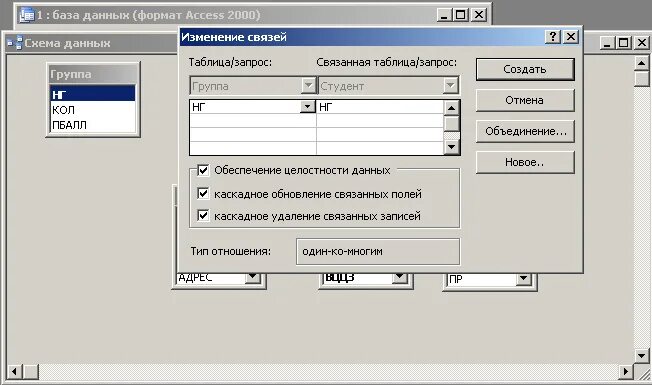652x385 pixels.
Task: Select ПБАЛЛ field in Группа table
Action: point(92,125)
